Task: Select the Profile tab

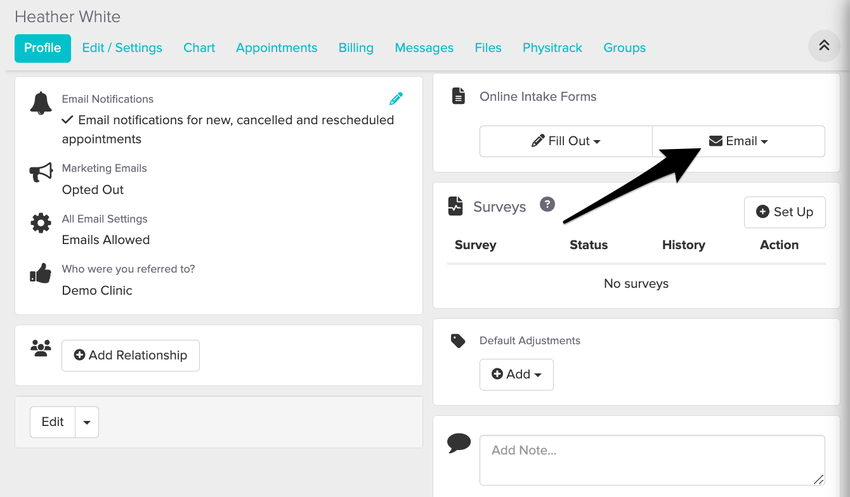Action: pos(42,48)
